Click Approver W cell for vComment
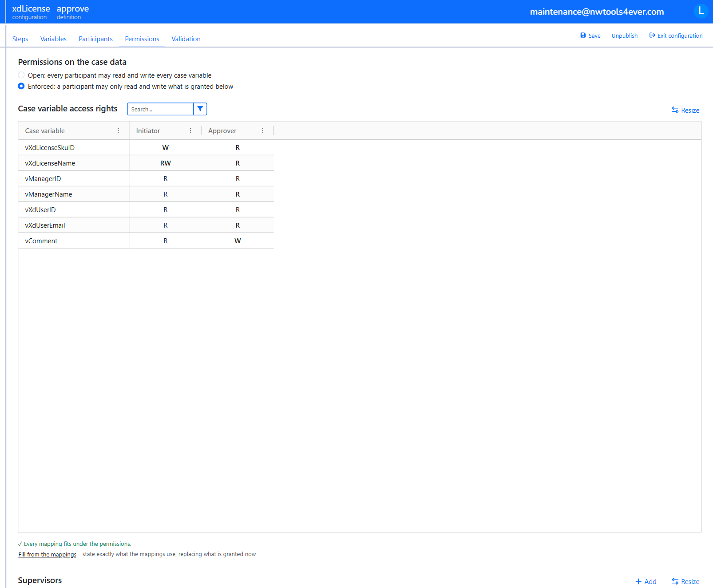The height and width of the screenshot is (588, 713). 238,241
